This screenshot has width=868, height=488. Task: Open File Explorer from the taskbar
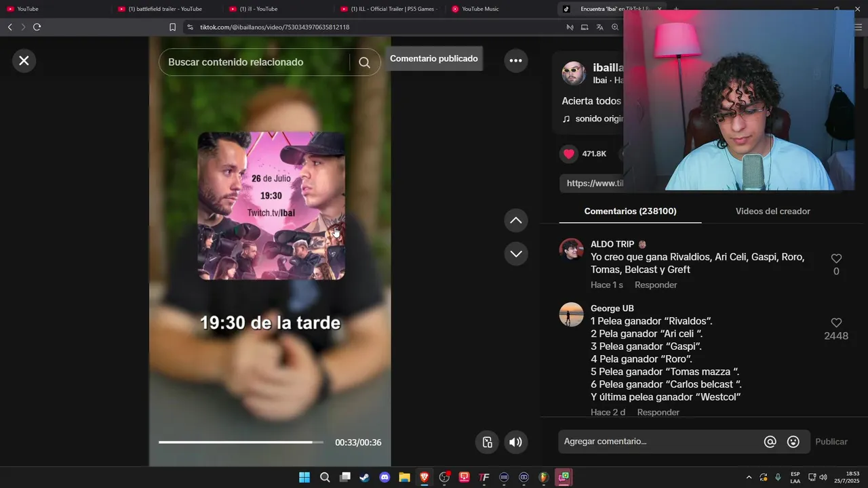tap(404, 477)
